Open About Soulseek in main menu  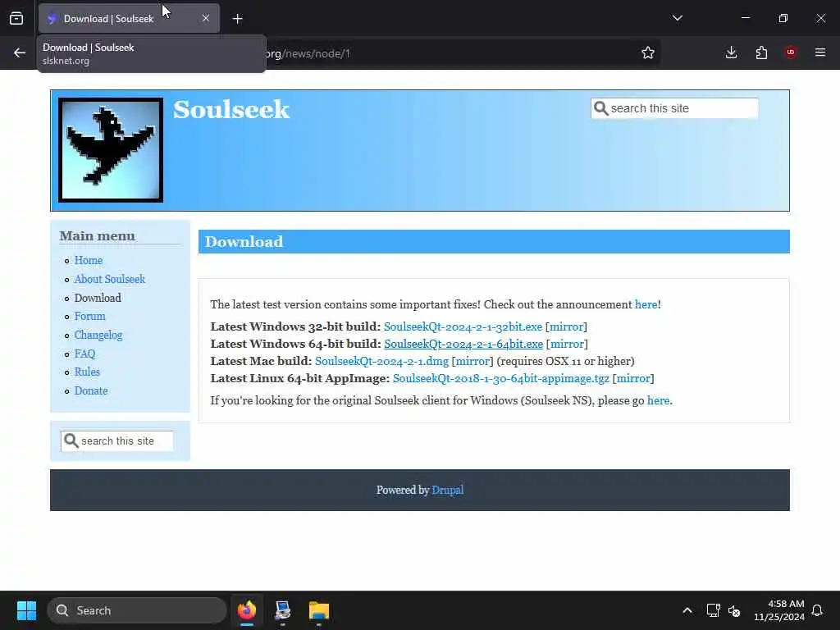click(x=109, y=279)
